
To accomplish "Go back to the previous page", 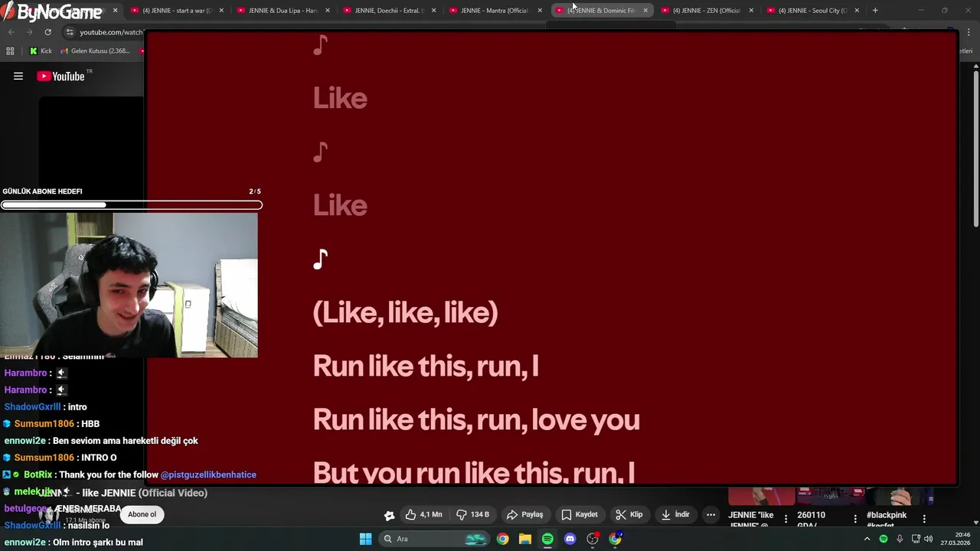I will tap(11, 32).
